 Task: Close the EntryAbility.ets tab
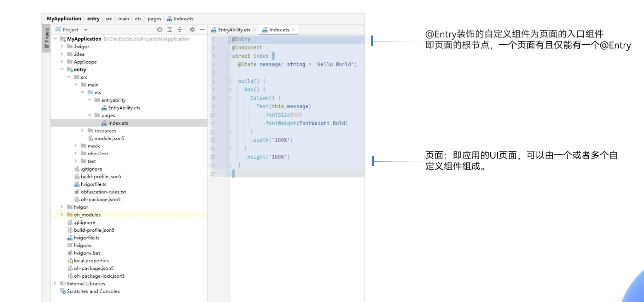click(x=255, y=29)
